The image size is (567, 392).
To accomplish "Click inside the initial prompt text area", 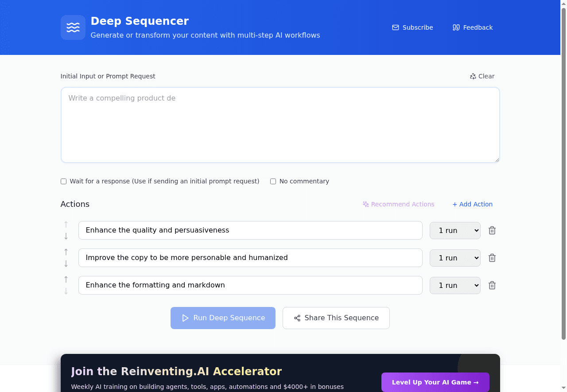I will coord(280,124).
